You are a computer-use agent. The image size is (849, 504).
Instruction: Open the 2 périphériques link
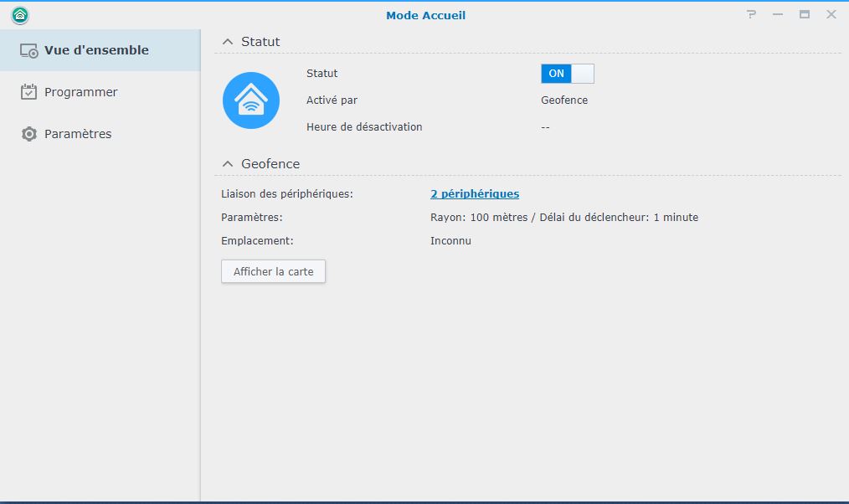(475, 194)
